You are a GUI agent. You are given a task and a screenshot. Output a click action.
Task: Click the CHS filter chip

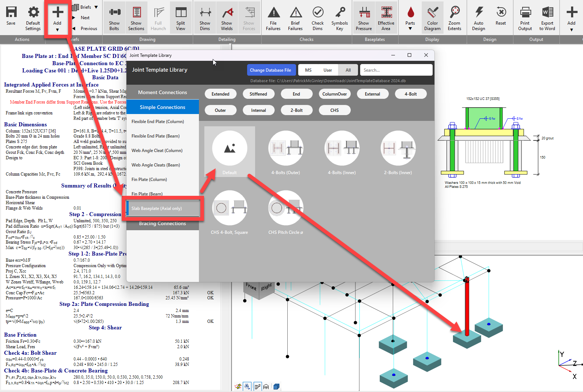click(334, 110)
